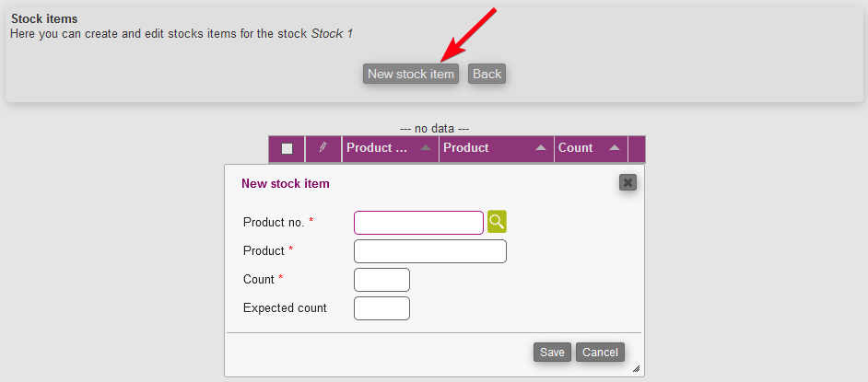Go Back using the Back button
This screenshot has height=382, width=868.
[x=487, y=74]
